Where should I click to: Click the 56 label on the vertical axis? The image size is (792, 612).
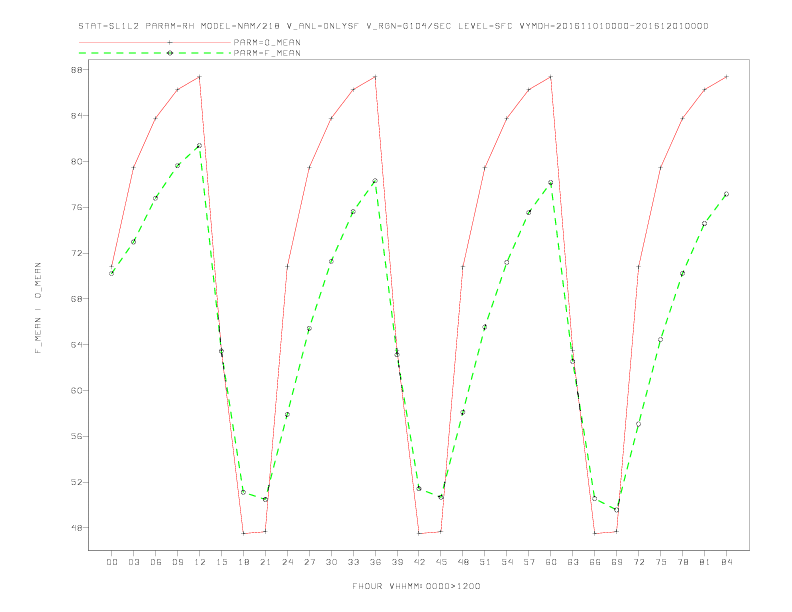[x=76, y=436]
